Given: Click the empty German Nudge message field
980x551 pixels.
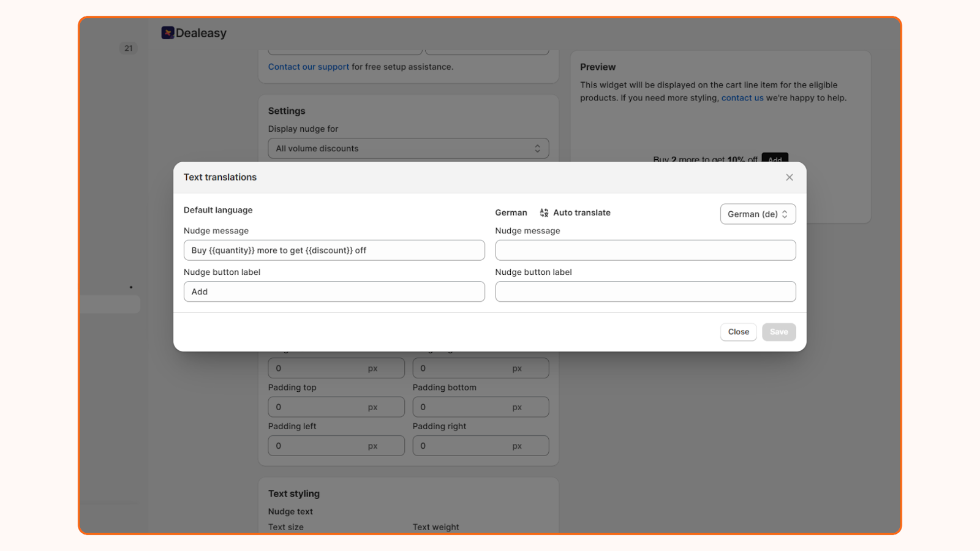Looking at the screenshot, I should (645, 250).
